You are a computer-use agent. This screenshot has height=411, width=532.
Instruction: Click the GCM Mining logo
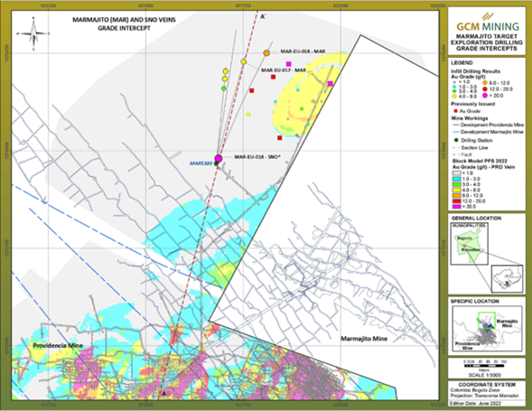click(x=487, y=23)
